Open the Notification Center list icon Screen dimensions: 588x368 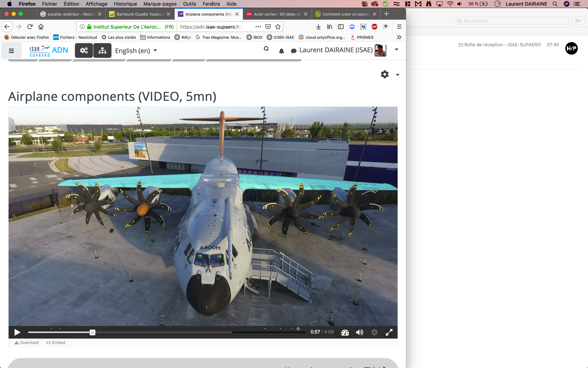[577, 4]
